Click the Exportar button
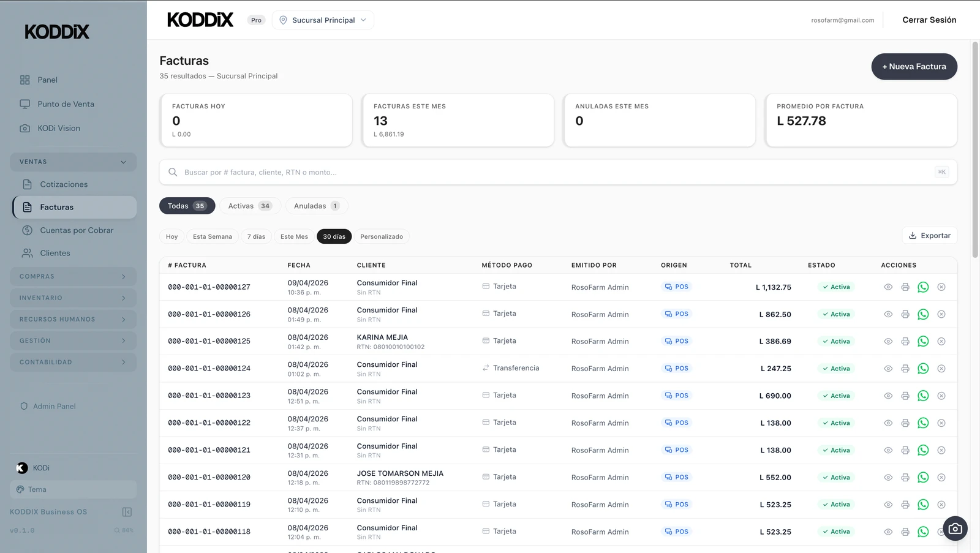The width and height of the screenshot is (980, 553). click(x=929, y=236)
